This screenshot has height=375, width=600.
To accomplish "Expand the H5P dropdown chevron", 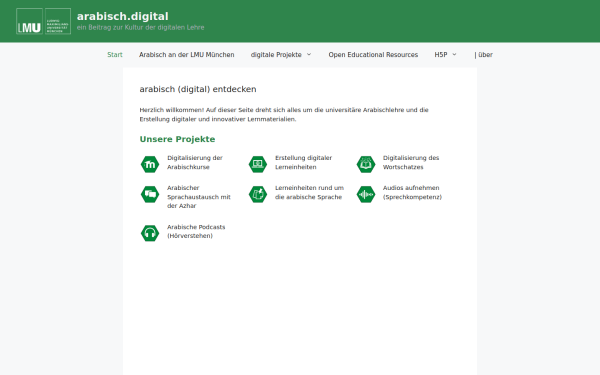I will (x=454, y=54).
